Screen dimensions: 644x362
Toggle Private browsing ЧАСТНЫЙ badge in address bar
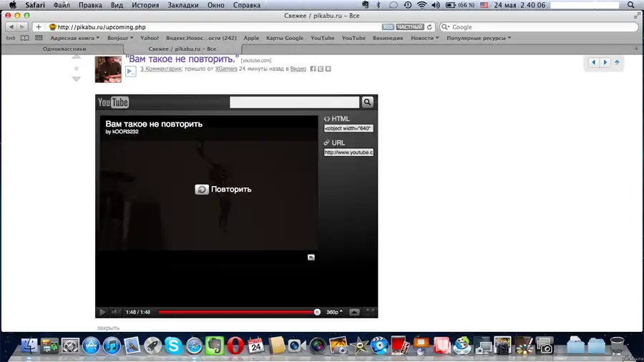pyautogui.click(x=411, y=27)
